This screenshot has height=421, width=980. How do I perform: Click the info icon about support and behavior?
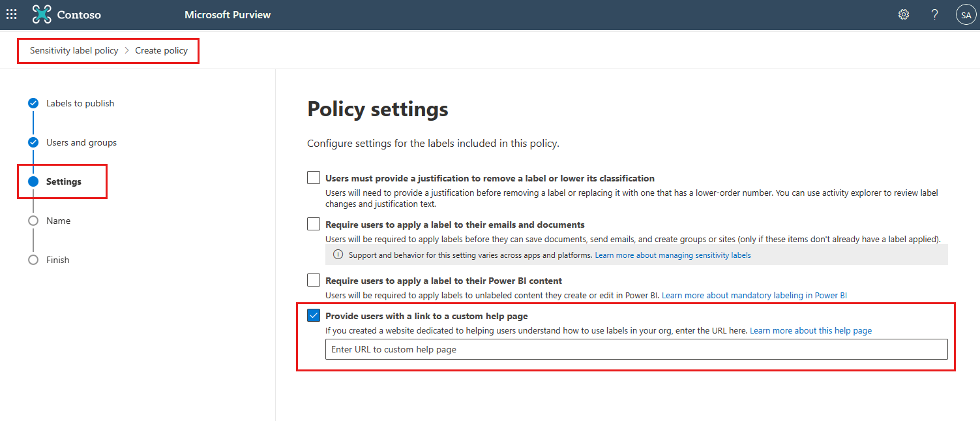[337, 254]
